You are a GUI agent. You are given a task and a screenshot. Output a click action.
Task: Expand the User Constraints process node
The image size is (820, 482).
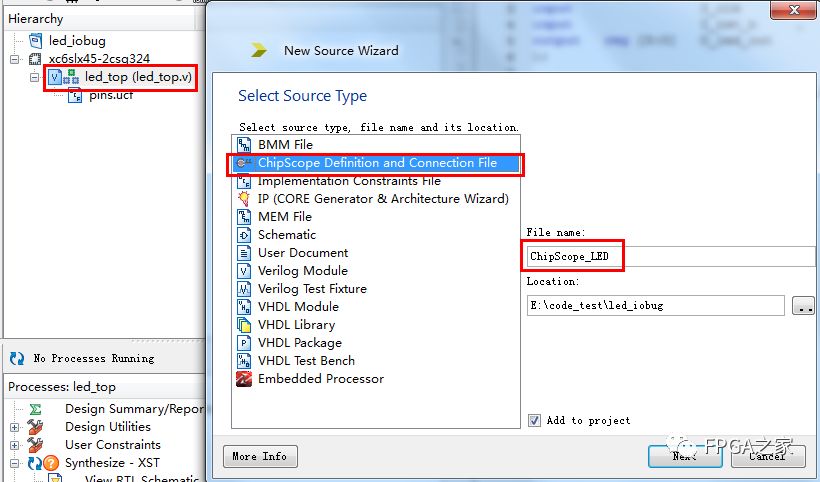pos(15,445)
